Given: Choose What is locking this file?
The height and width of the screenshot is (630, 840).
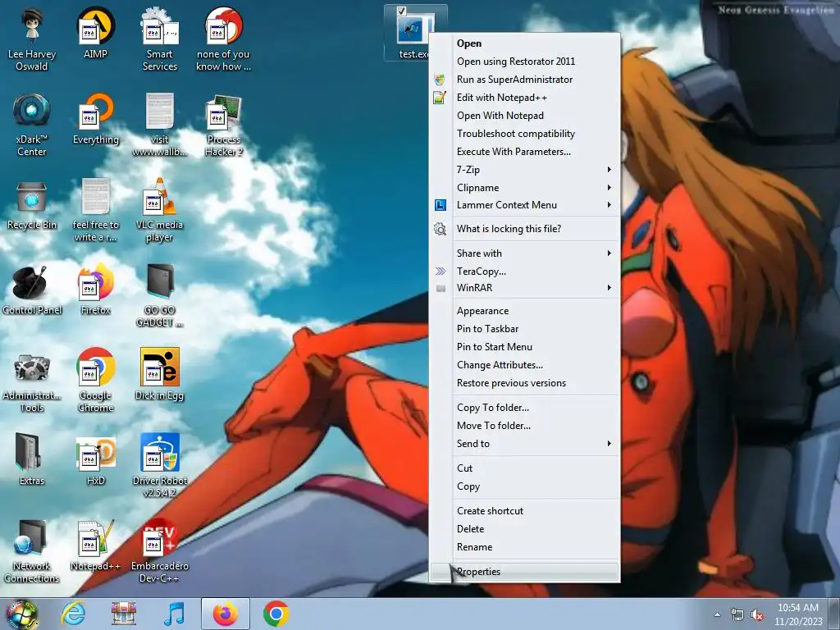Looking at the screenshot, I should tap(525, 229).
